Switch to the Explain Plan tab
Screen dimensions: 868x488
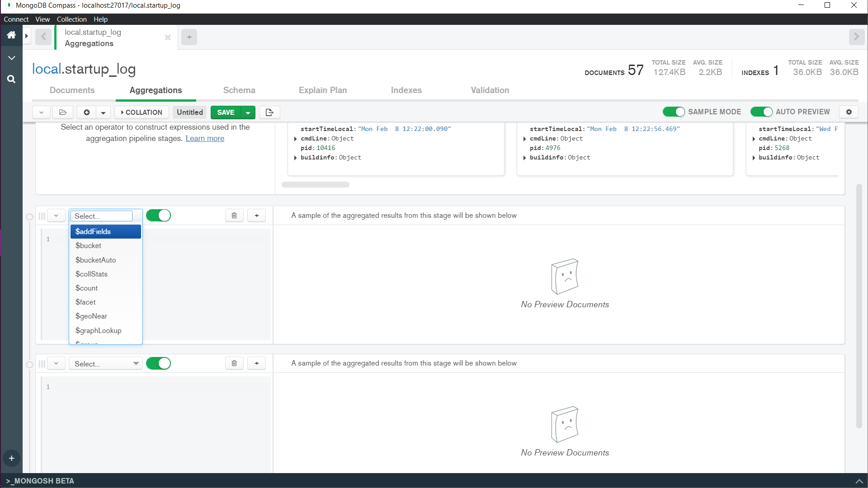(323, 90)
